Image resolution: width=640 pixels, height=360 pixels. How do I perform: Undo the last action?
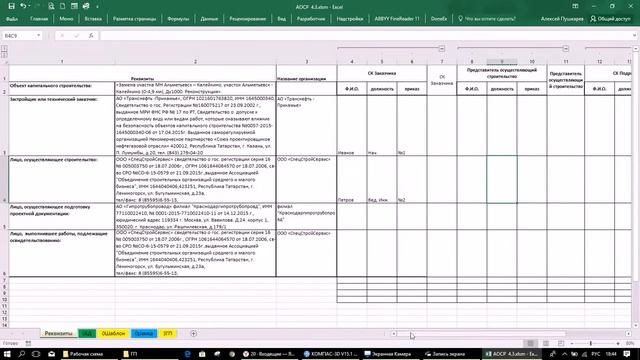pyautogui.click(x=23, y=6)
